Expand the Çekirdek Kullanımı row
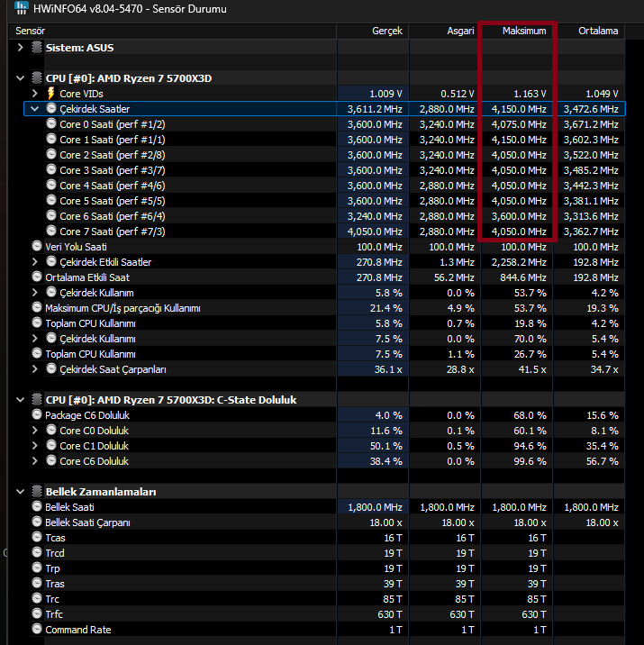Image resolution: width=644 pixels, height=645 pixels. click(35, 338)
